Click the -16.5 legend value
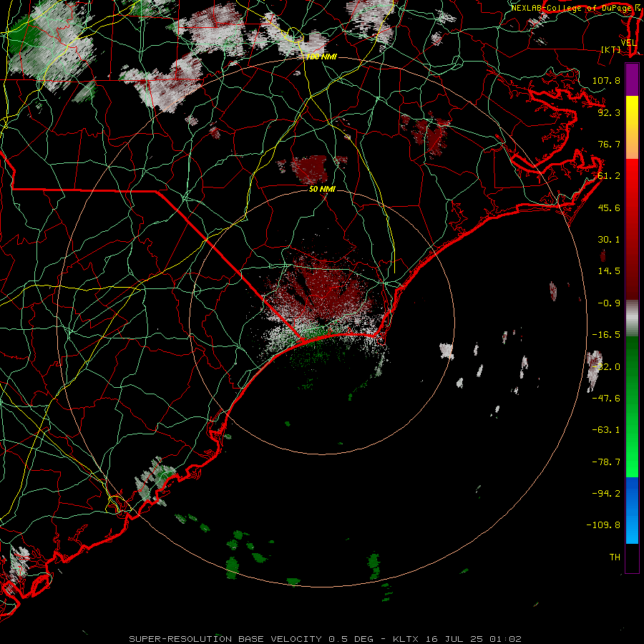The image size is (644, 644). pyautogui.click(x=606, y=335)
